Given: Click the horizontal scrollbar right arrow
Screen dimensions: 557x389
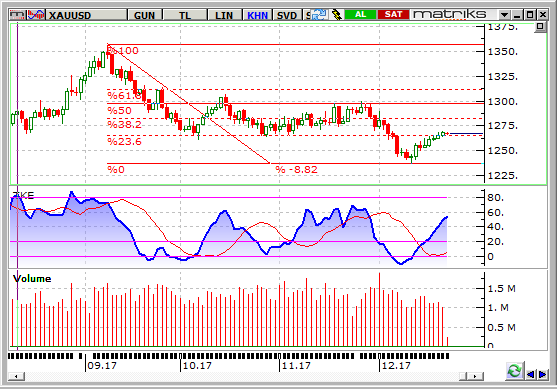Looking at the screenshot, I should (475, 376).
